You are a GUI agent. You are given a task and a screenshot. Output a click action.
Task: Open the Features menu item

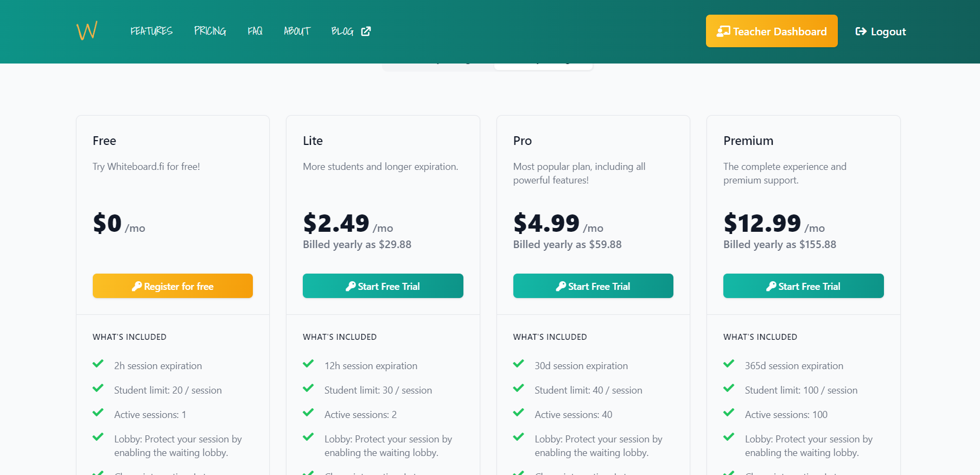(151, 31)
